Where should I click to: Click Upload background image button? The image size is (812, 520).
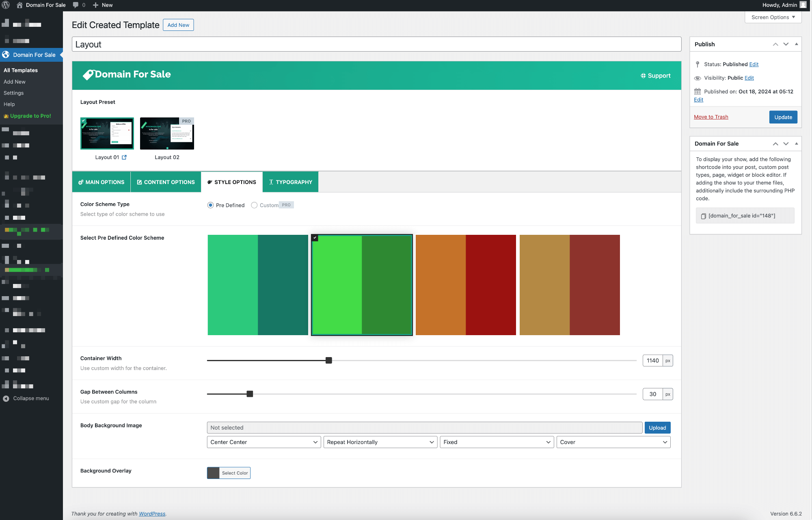click(x=657, y=428)
